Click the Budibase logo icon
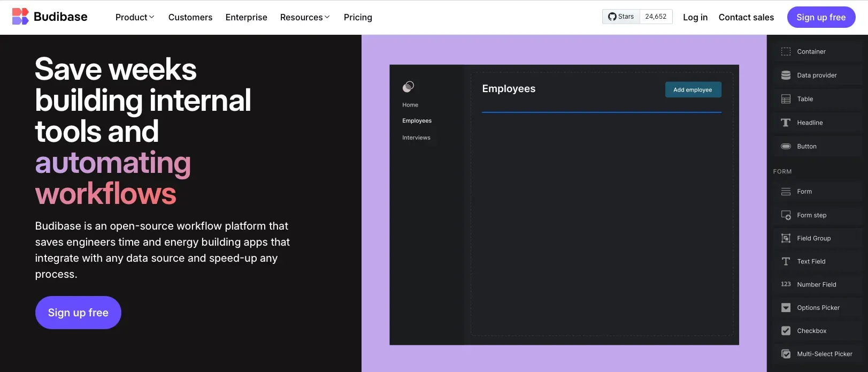The width and height of the screenshot is (868, 372). (20, 17)
